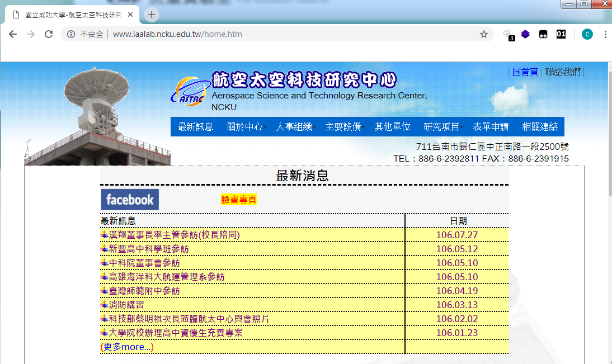
Task: Open a new browser tab with plus
Action: 152,15
